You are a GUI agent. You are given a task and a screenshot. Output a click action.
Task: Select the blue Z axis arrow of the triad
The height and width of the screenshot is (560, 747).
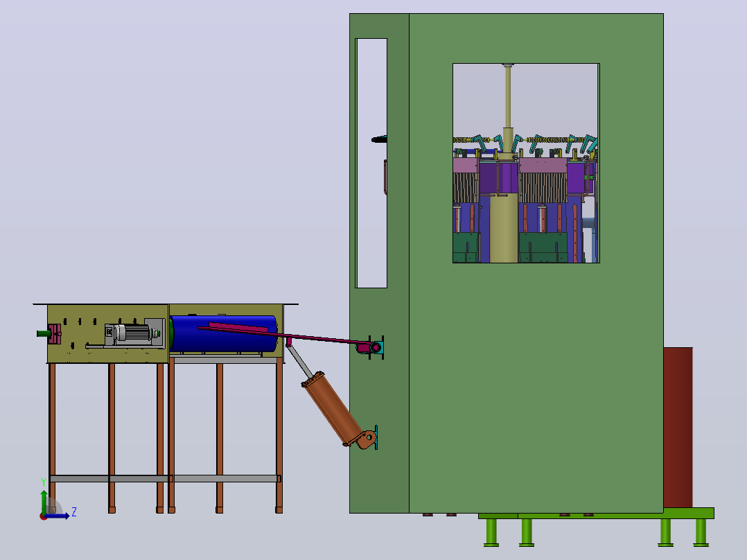[58, 516]
